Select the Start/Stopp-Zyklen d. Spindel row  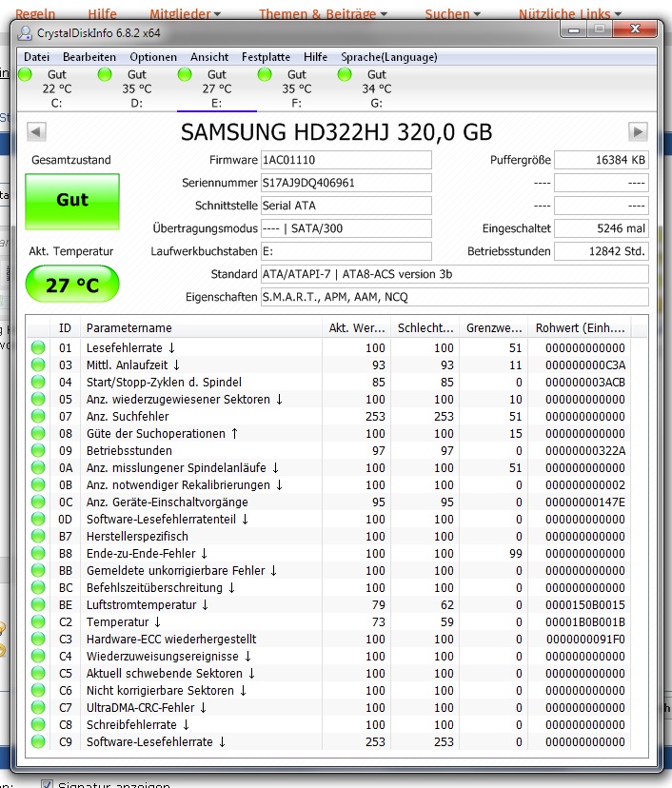click(x=329, y=382)
